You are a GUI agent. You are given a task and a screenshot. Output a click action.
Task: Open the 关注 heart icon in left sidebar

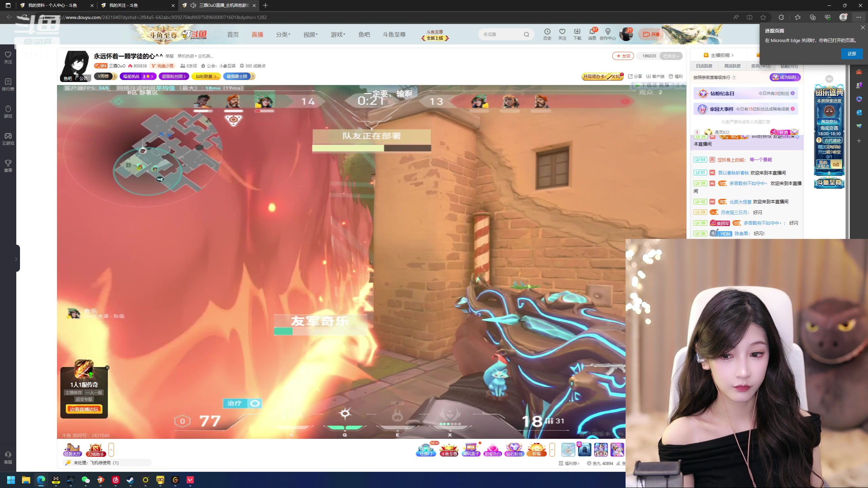[x=8, y=57]
